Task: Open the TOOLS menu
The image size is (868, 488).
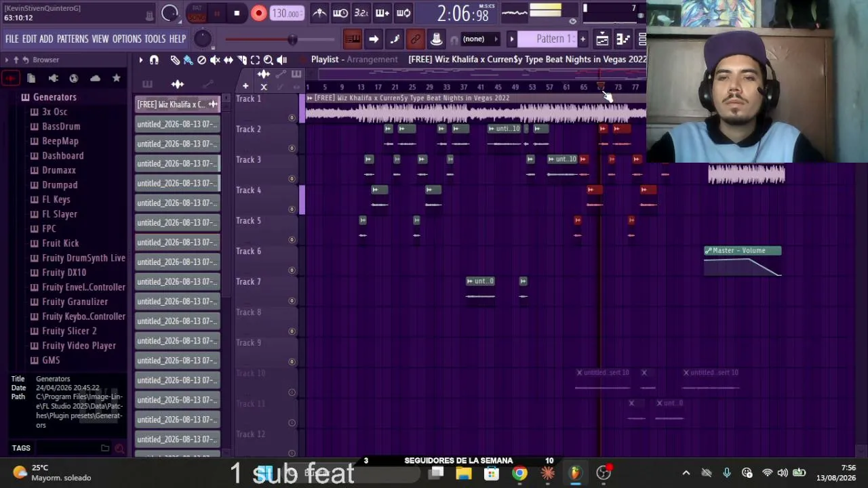Action: 155,39
